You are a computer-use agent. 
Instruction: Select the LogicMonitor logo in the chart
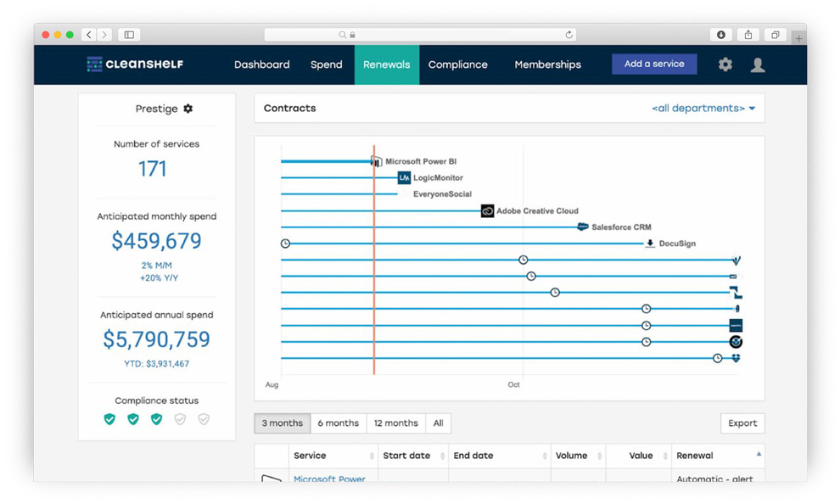coord(404,177)
